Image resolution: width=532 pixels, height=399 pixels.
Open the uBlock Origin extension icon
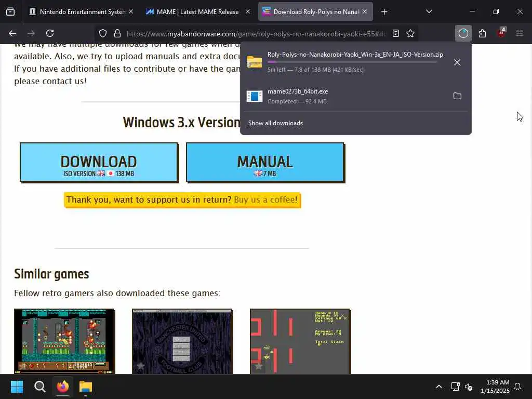pos(501,33)
